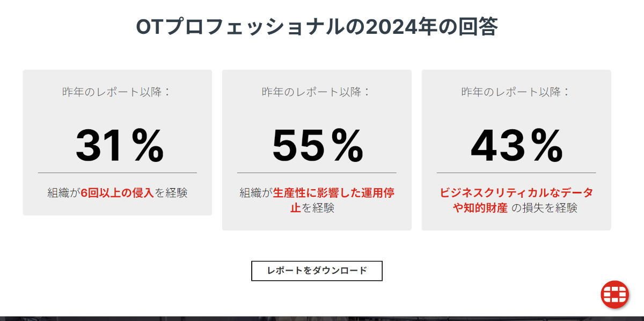Image resolution: width=644 pixels, height=321 pixels.
Task: Select the red 生産性に影響した運用停止 text
Action: click(x=334, y=193)
